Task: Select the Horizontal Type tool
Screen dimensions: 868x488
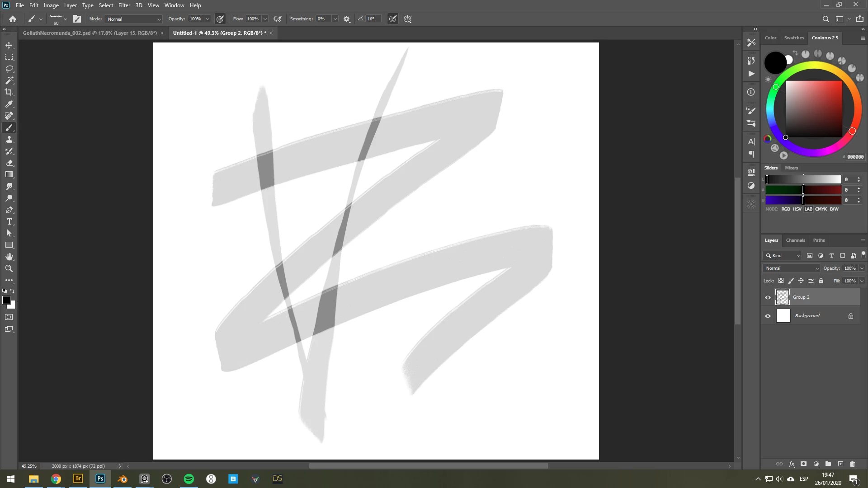Action: (9, 222)
